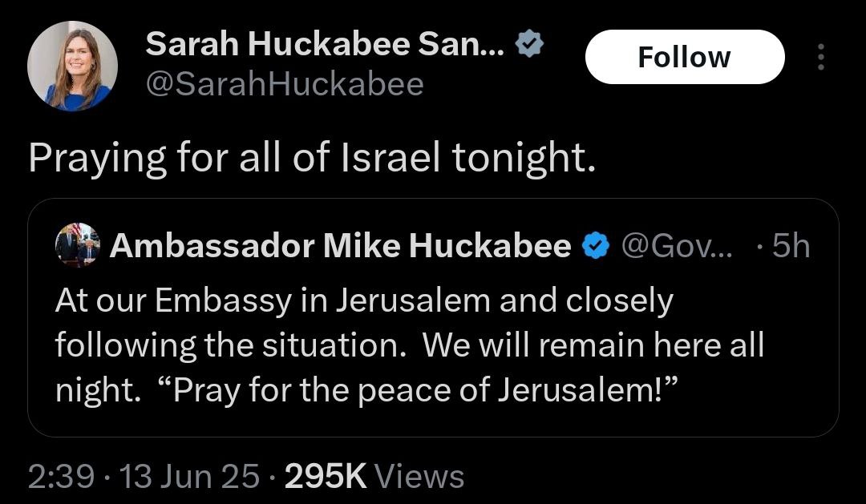Click the 5h timestamp on quoted post
Viewport: 866px width, 504px height.
[x=788, y=246]
